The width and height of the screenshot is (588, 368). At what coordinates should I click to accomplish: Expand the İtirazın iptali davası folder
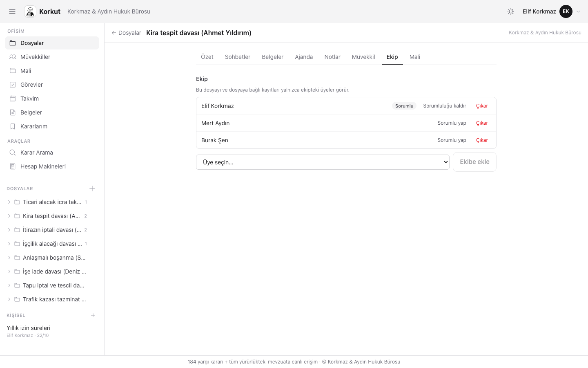pos(9,230)
